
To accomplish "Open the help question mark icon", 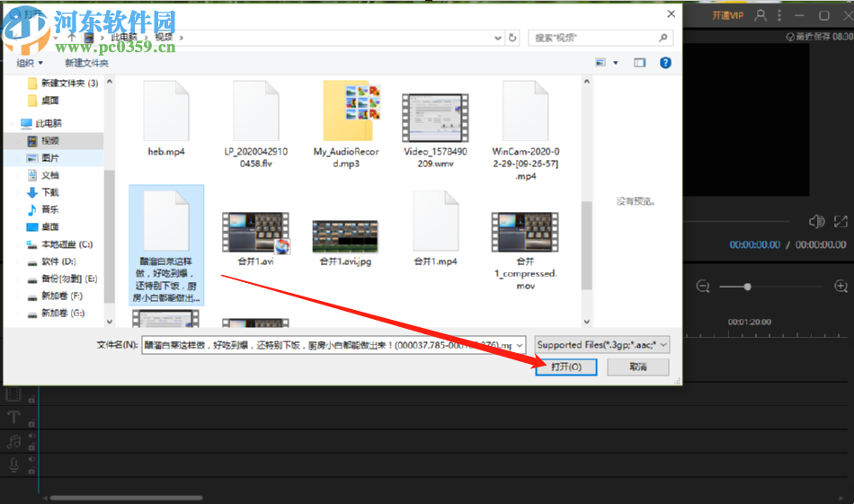I will [x=665, y=63].
